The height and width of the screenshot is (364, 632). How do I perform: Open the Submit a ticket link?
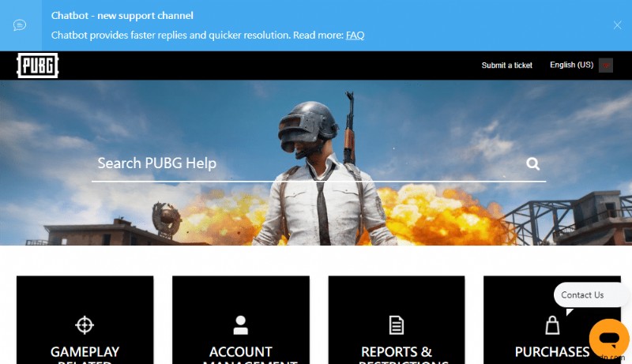click(506, 66)
